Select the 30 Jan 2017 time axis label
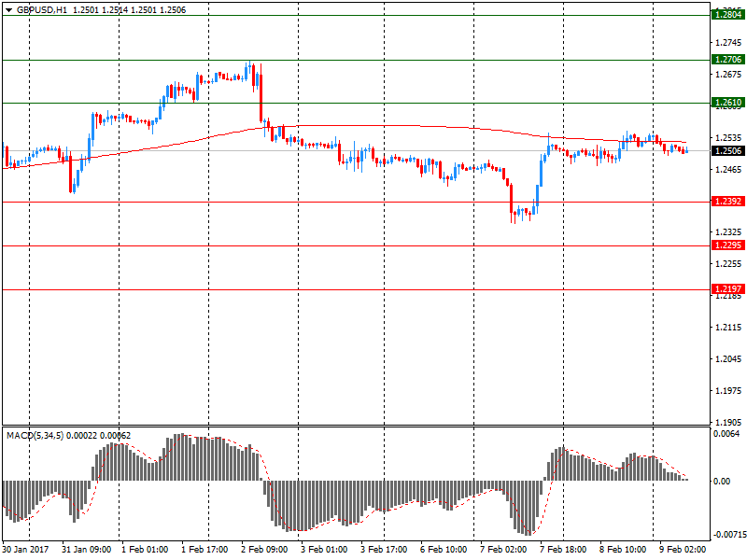 [x=25, y=549]
